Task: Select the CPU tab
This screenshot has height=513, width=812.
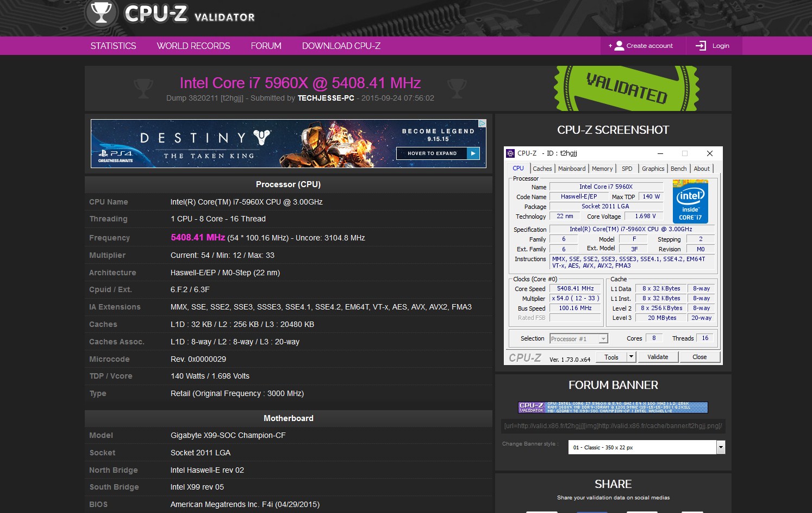Action: click(519, 169)
